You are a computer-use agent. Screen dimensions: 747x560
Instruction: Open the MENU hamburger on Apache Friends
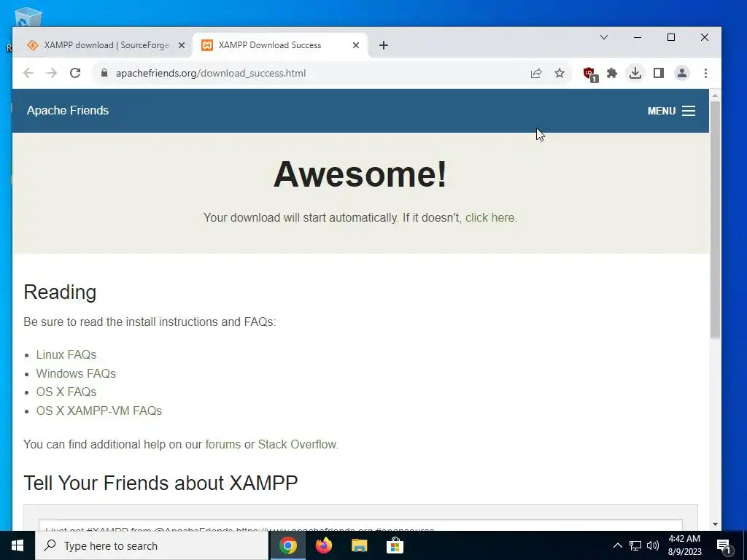coord(671,111)
